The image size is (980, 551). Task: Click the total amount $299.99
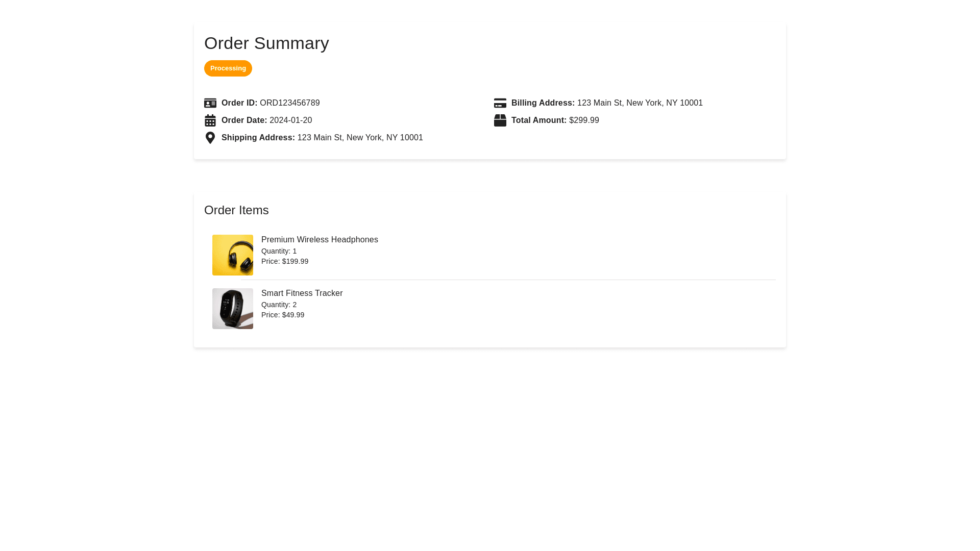click(584, 120)
